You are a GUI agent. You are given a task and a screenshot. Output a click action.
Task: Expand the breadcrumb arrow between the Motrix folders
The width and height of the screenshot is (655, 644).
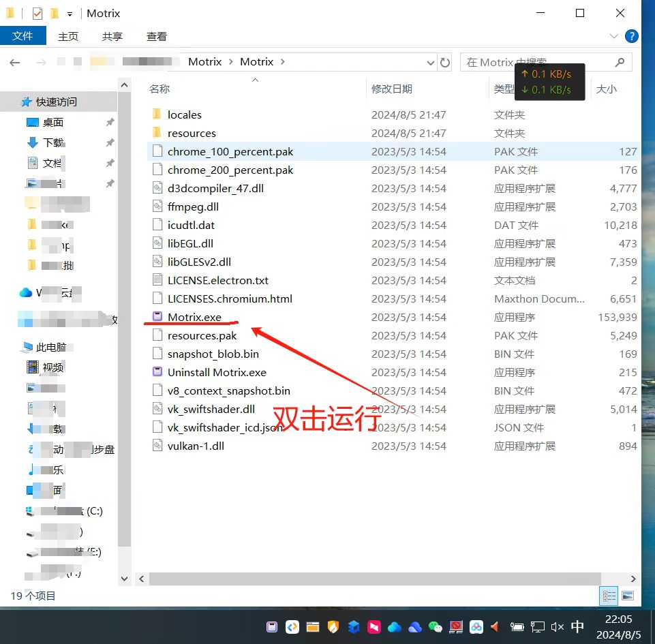point(230,62)
